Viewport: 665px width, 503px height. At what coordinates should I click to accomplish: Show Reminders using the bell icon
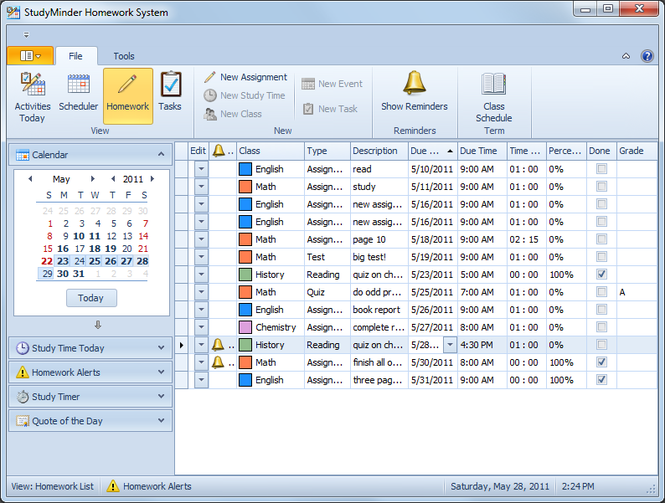click(414, 83)
